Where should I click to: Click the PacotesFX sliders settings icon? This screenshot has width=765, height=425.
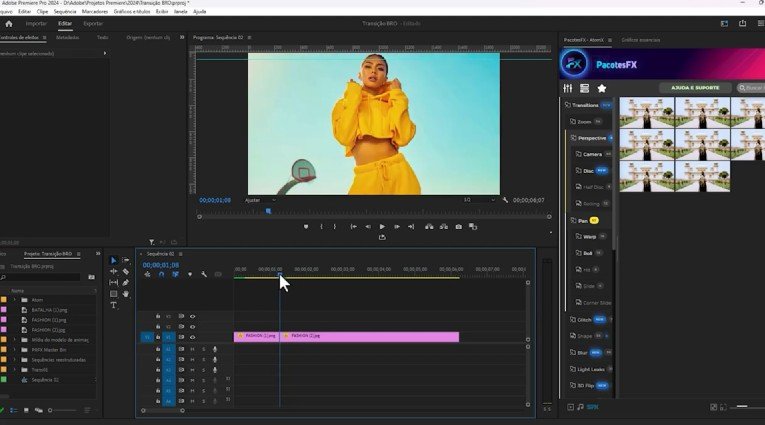pos(568,88)
